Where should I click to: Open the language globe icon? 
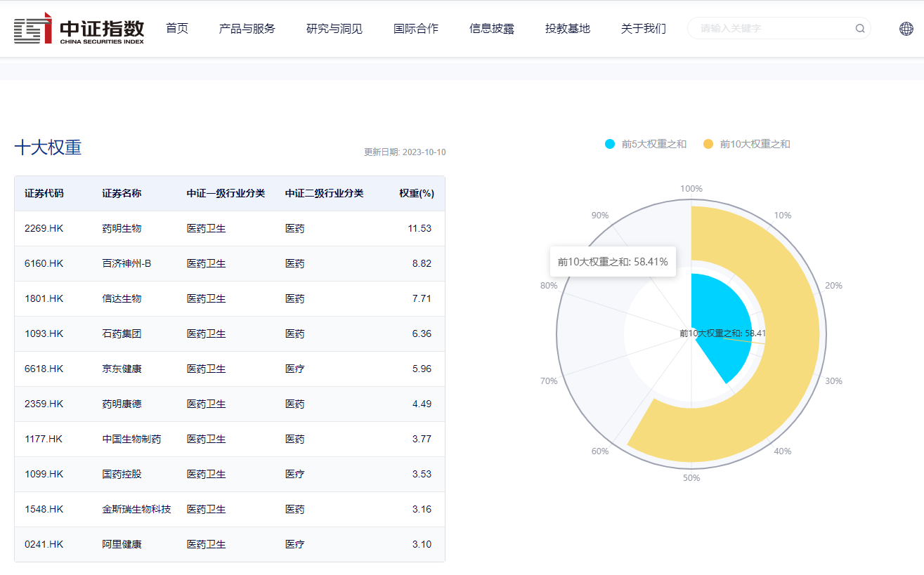tap(906, 29)
